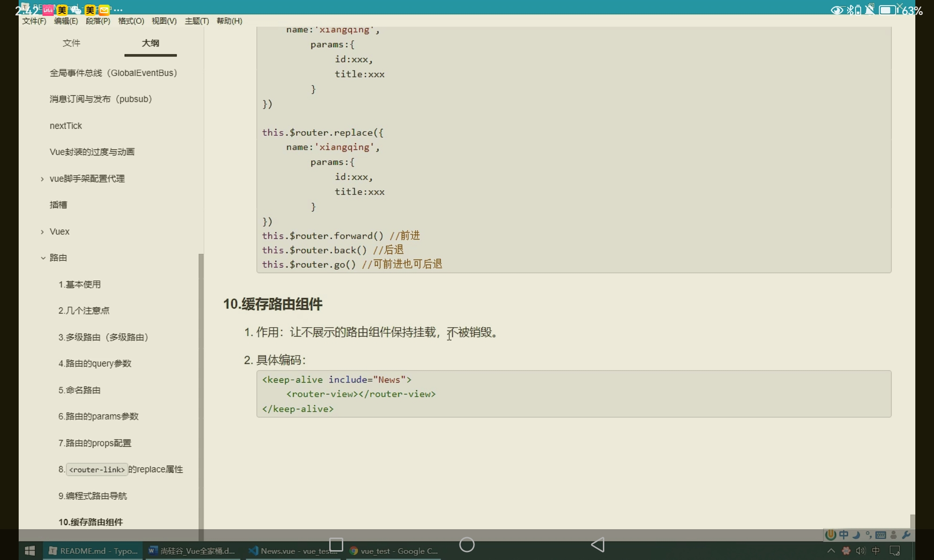Open the 格式(O) menu
The image size is (934, 560).
[131, 21]
